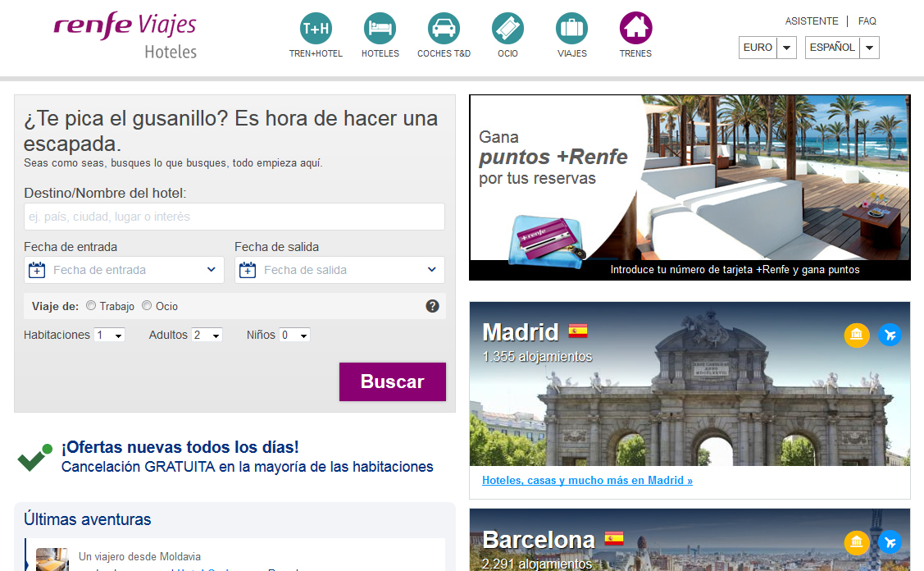Click the Viajes suitcase icon

coord(571,29)
